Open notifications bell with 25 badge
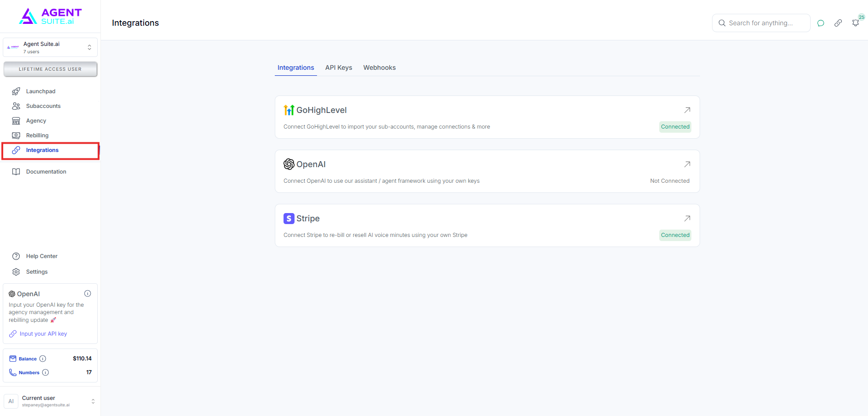Viewport: 868px width, 416px height. 856,23
